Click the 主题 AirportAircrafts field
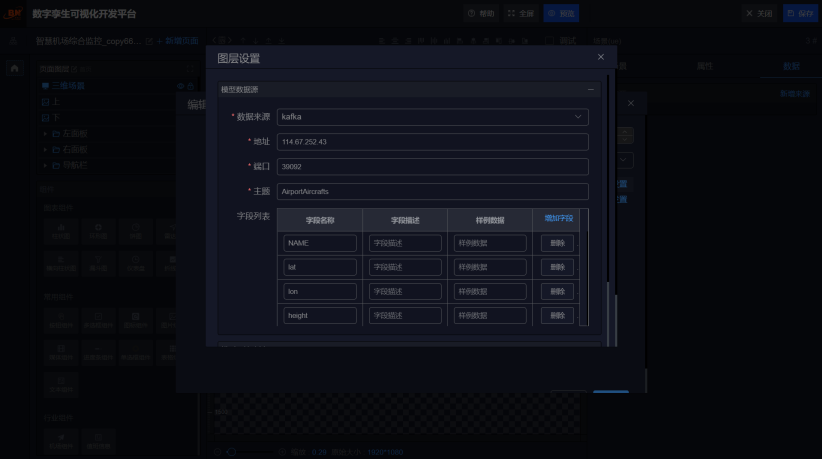The width and height of the screenshot is (822, 459). (x=432, y=191)
